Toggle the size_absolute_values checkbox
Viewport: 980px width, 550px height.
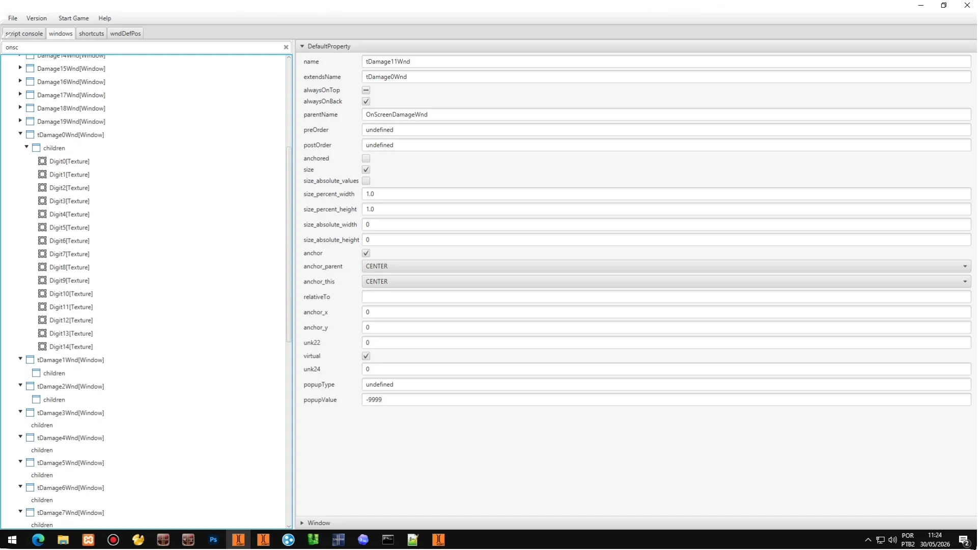click(x=366, y=181)
